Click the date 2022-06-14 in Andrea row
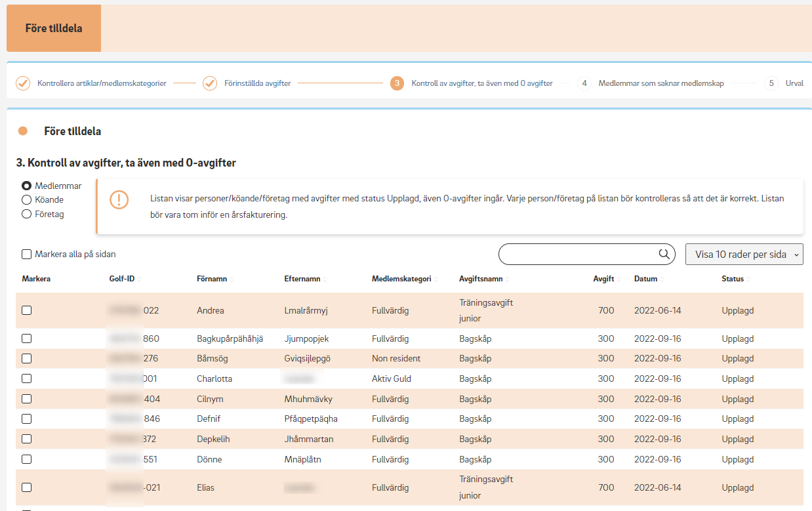This screenshot has height=511, width=812. (x=658, y=310)
